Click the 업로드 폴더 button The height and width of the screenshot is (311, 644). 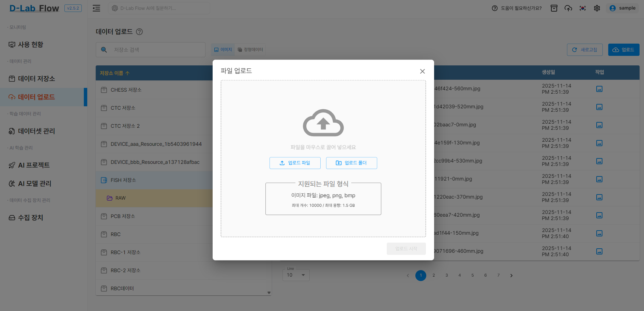(x=352, y=163)
